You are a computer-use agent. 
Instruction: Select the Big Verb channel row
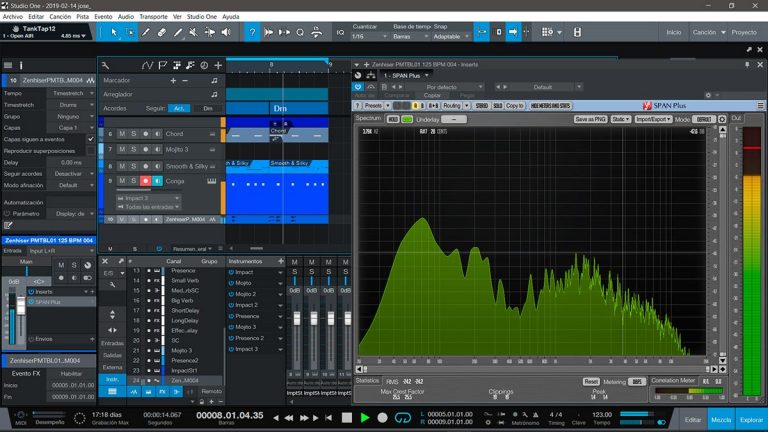click(x=175, y=300)
